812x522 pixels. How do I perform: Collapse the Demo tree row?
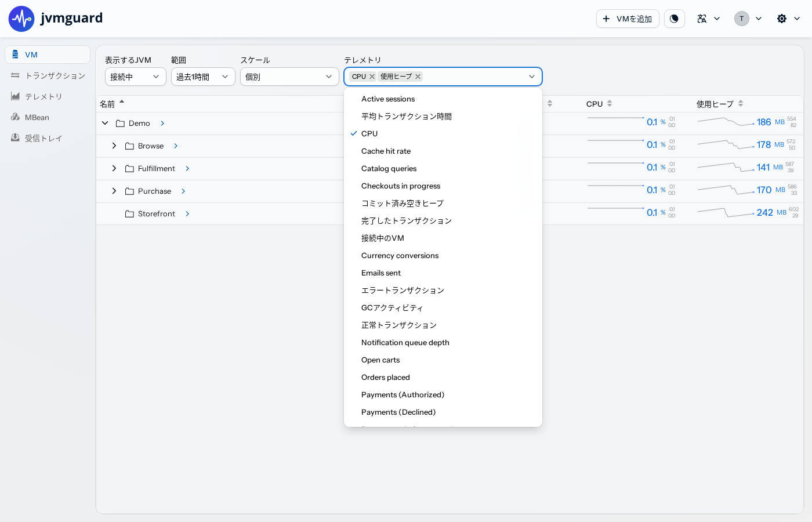coord(105,123)
